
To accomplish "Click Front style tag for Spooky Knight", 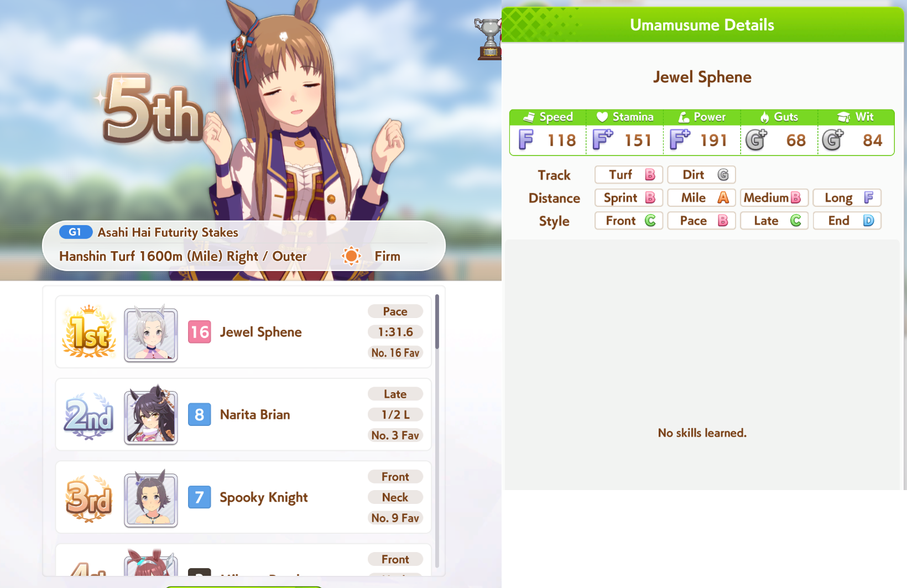I will tap(395, 477).
